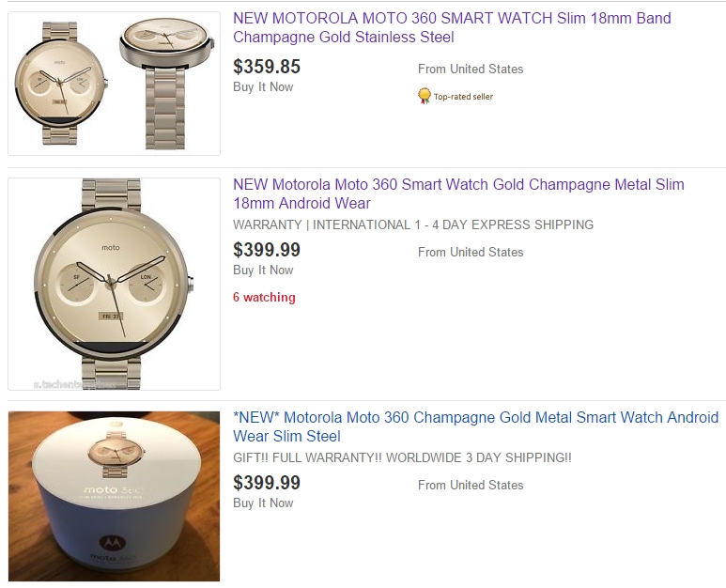Screen dimensions: 726x588
Task: Open the two-watch thumbnail of the $359.85 listing
Action: 114,84
